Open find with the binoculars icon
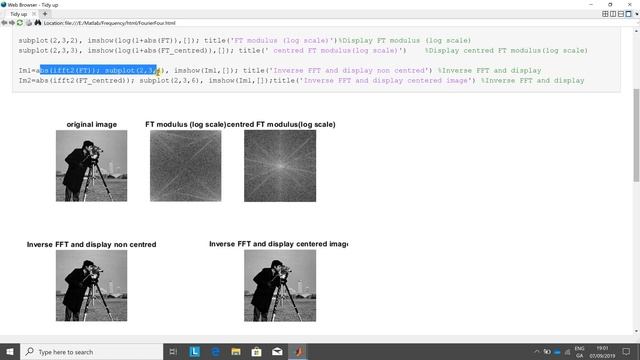Screen dimensions: 640x360 [38, 23]
